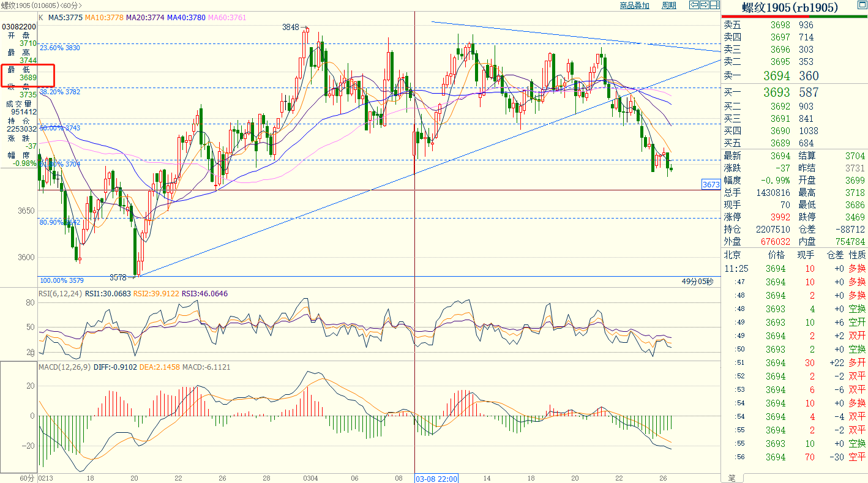Open the 商品叠加 overlay link
Screen dimensions: 868x483
point(634,6)
